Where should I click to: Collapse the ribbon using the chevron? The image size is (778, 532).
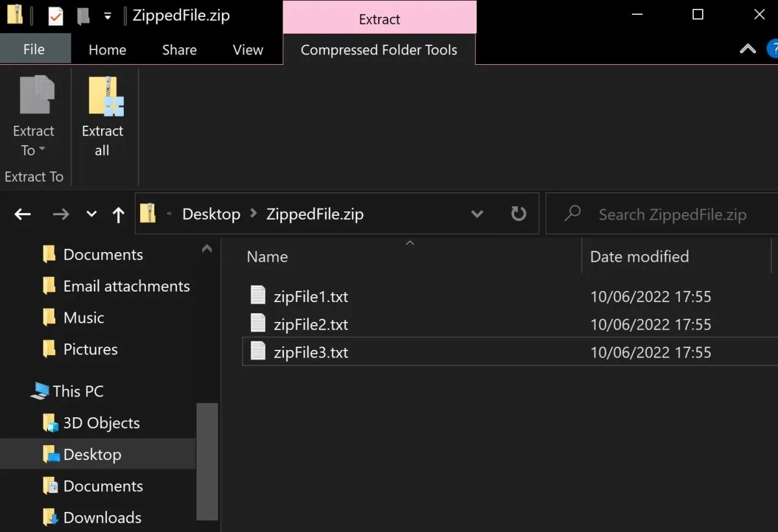(x=748, y=49)
